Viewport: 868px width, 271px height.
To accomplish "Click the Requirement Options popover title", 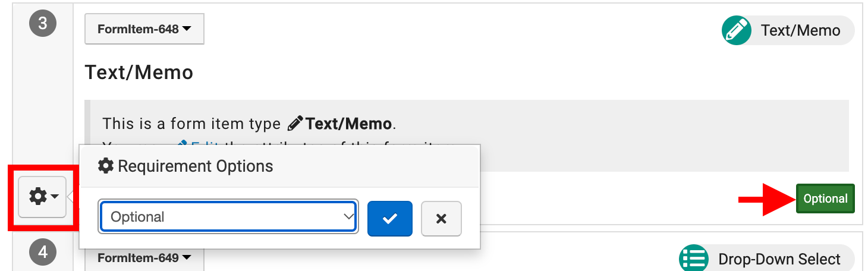I will [x=196, y=166].
